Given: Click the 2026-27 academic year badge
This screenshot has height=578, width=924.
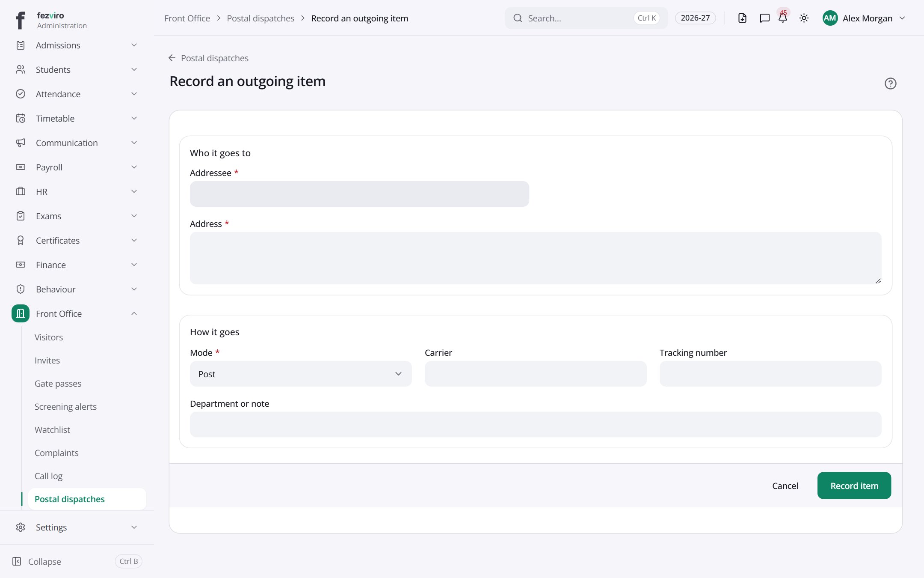Looking at the screenshot, I should tap(695, 18).
